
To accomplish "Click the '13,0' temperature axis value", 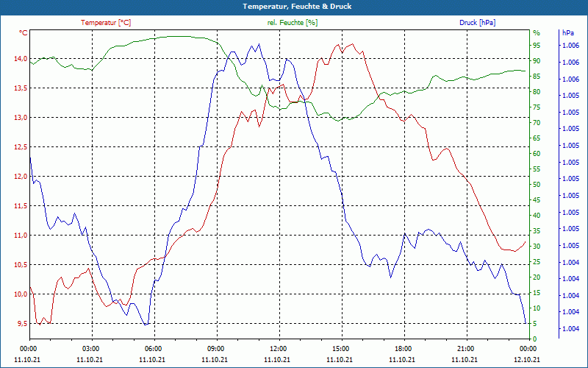I will tap(21, 118).
